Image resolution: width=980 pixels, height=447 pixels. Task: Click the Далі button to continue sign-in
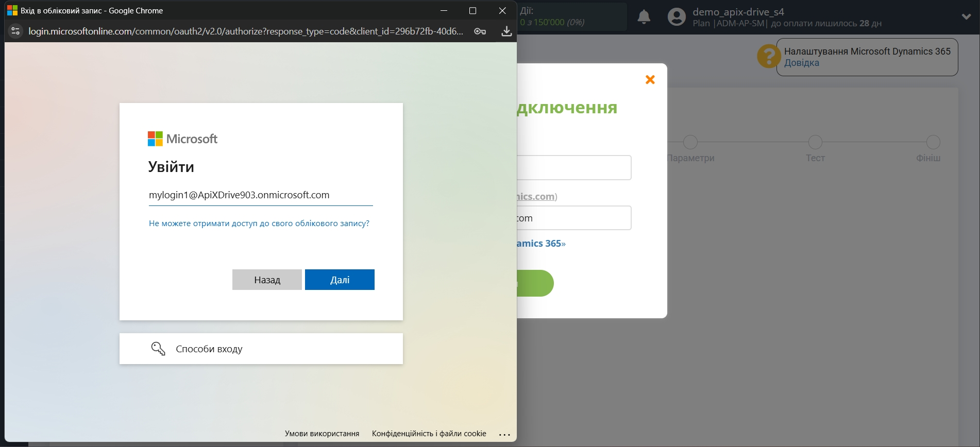click(x=340, y=280)
